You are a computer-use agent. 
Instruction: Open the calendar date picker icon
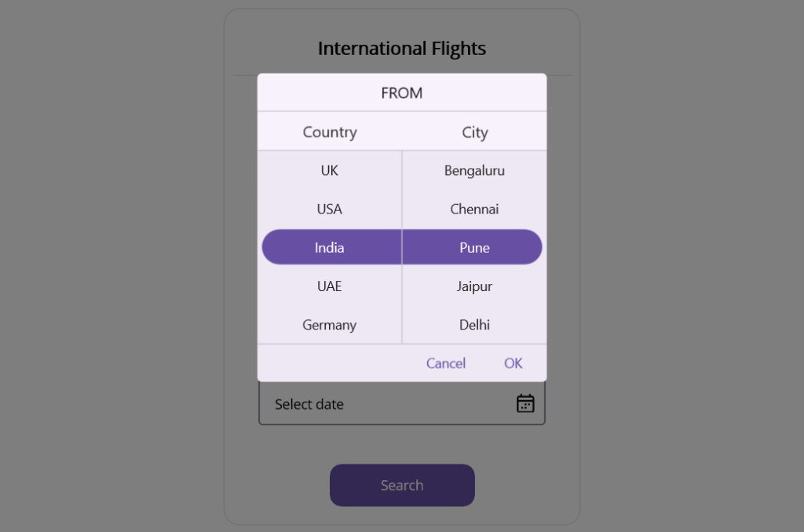click(x=524, y=402)
